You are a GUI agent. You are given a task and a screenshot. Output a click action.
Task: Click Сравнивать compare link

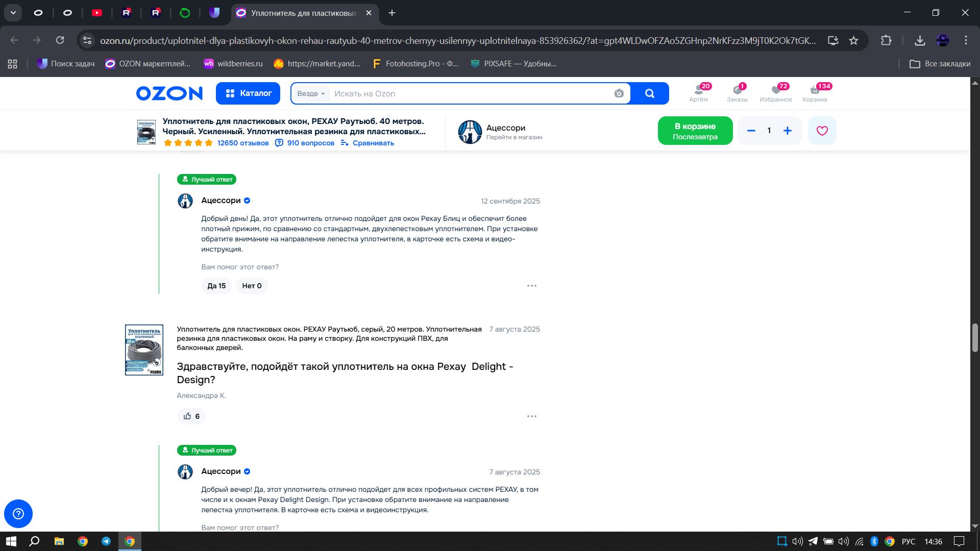[x=367, y=143]
